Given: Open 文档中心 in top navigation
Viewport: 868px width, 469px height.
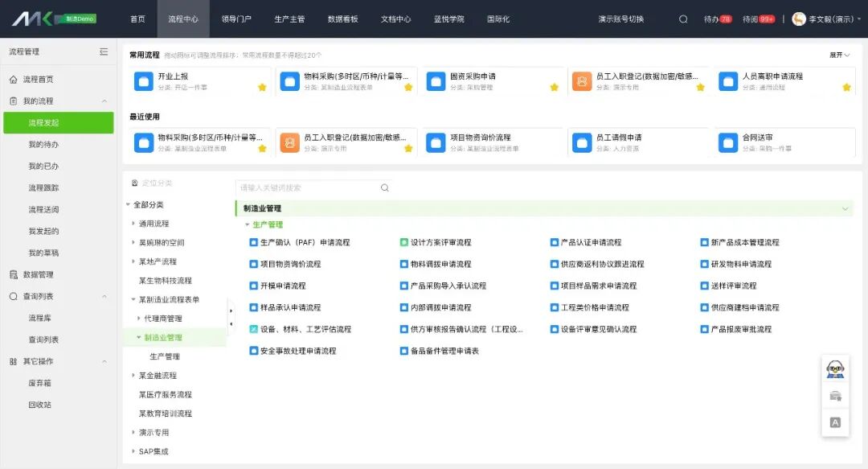Looking at the screenshot, I should [x=395, y=19].
